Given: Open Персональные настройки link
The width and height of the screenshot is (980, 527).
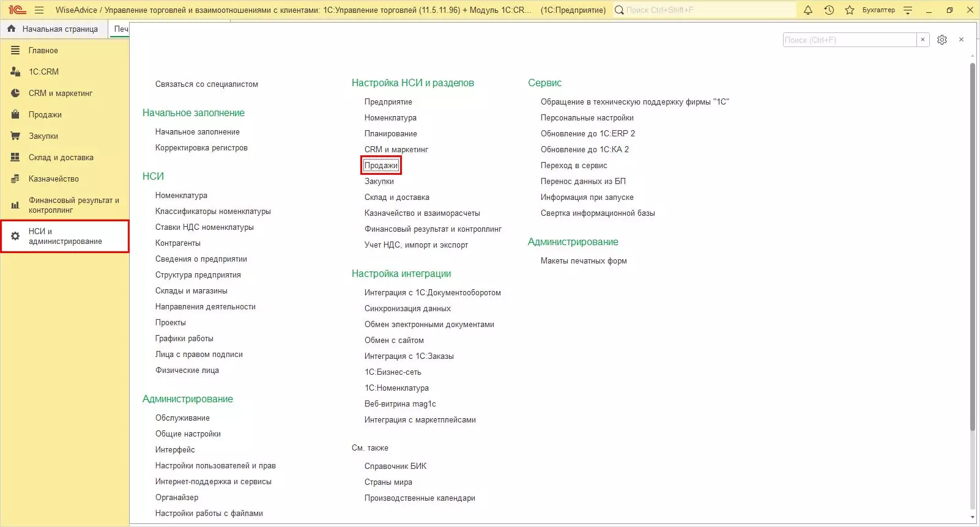Looking at the screenshot, I should 587,117.
